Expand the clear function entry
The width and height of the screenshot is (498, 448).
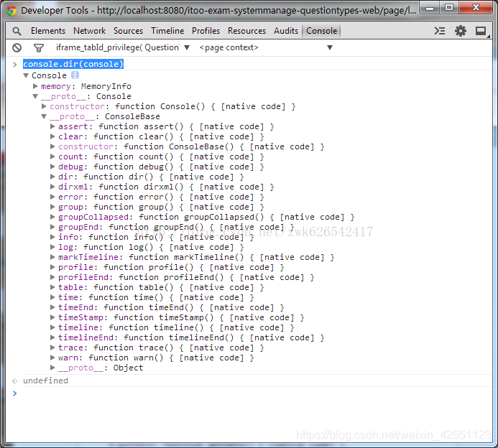coord(52,136)
